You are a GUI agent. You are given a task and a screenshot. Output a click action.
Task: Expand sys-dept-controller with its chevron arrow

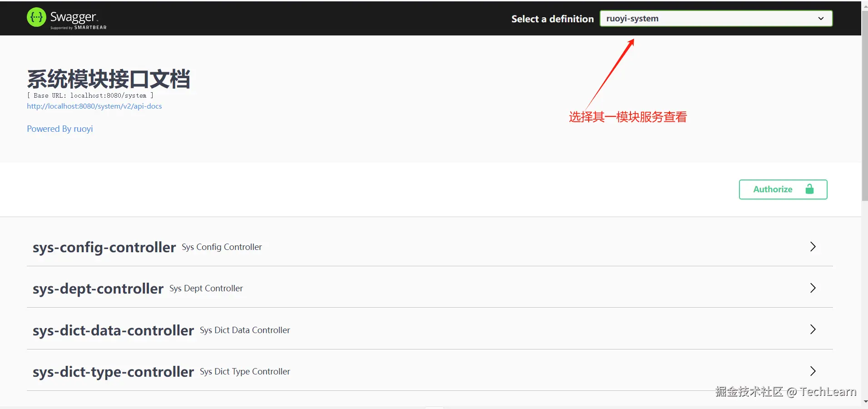[x=813, y=288]
